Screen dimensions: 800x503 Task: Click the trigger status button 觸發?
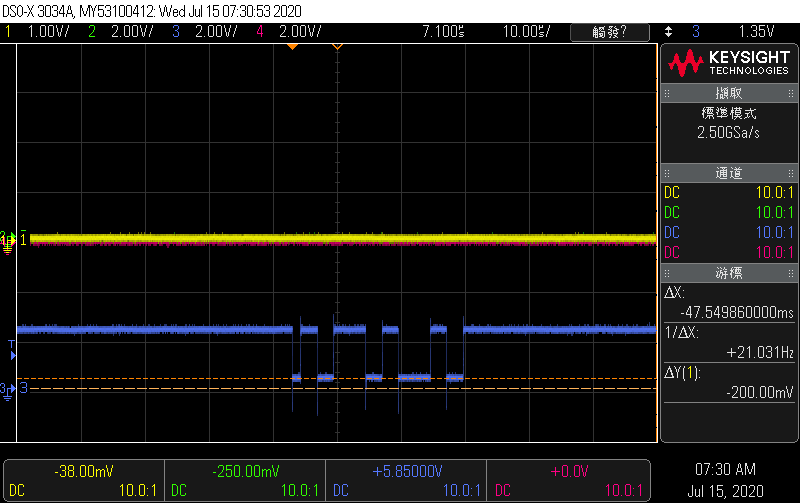(x=610, y=32)
